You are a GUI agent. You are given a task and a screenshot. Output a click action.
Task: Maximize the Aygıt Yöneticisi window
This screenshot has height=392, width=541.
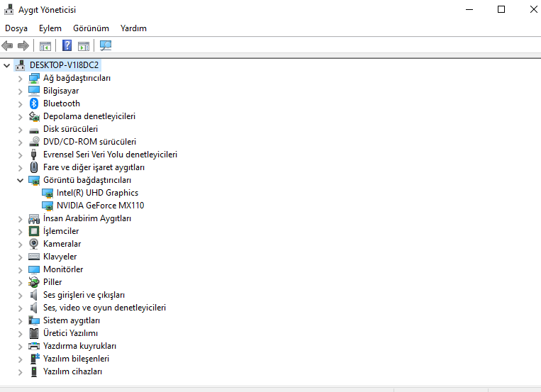click(501, 10)
